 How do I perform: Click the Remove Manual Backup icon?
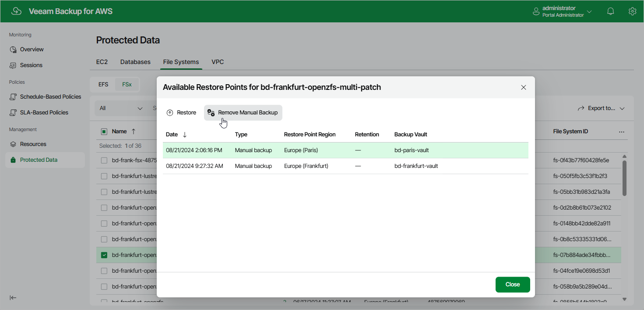[211, 113]
